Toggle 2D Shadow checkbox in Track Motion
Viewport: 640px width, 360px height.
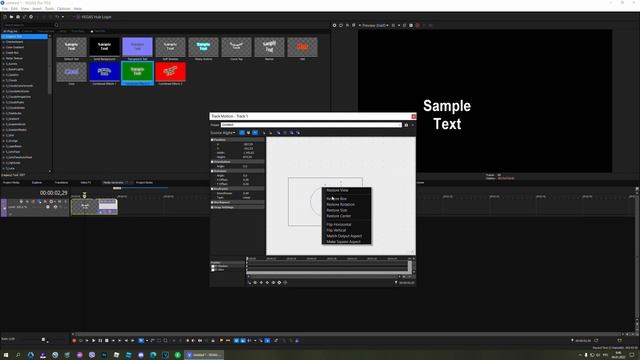point(213,266)
